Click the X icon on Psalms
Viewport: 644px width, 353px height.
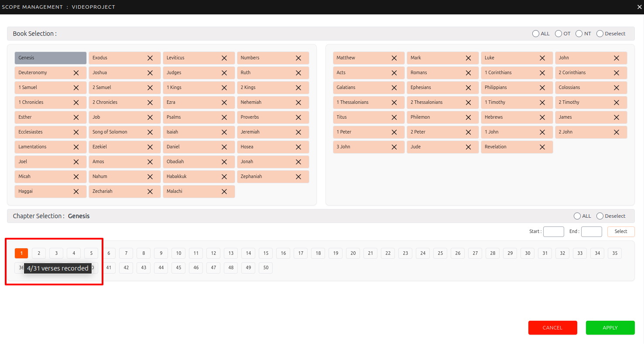click(x=224, y=117)
